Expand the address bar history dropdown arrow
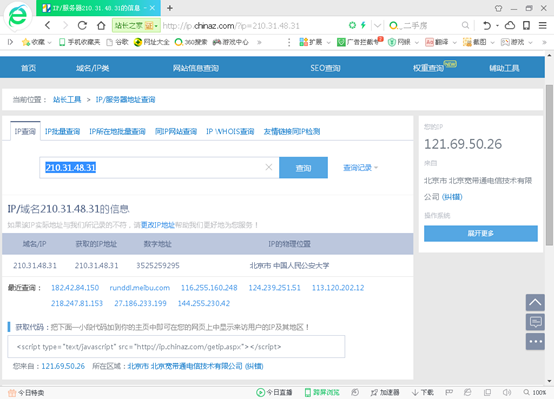Viewport: 554px width, 399px height. point(377,25)
